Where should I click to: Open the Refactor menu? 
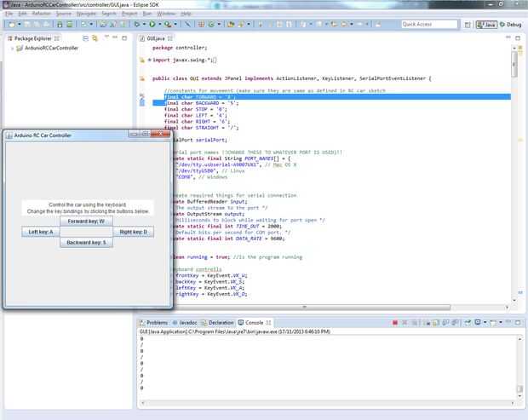click(42, 14)
